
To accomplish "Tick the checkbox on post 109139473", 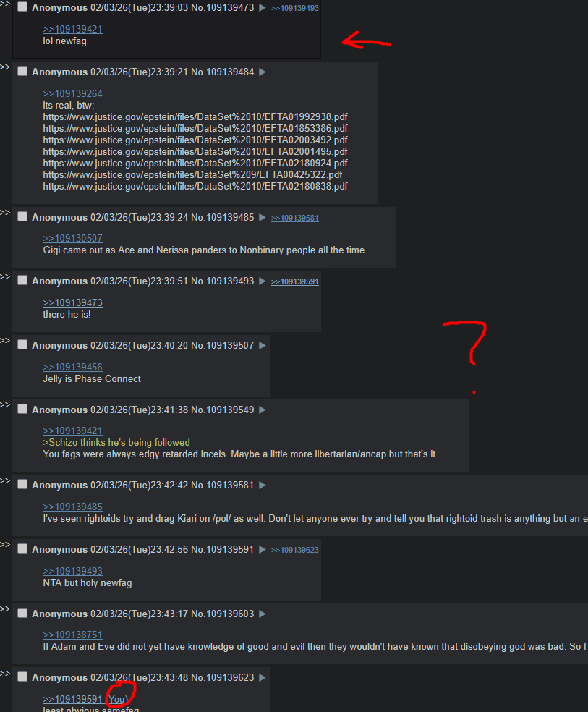I will coord(22,7).
